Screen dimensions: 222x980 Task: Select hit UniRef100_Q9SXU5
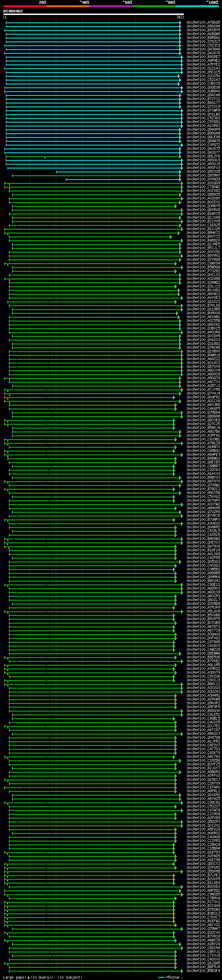(x=203, y=172)
